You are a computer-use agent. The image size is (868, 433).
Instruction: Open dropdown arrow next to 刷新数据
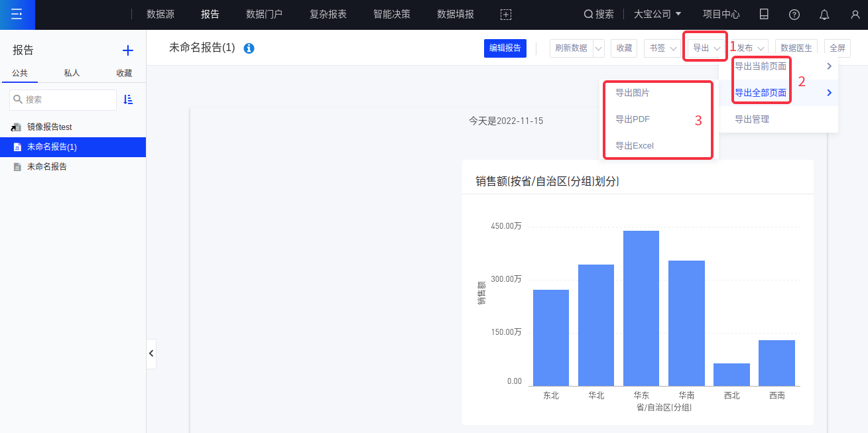(x=599, y=48)
